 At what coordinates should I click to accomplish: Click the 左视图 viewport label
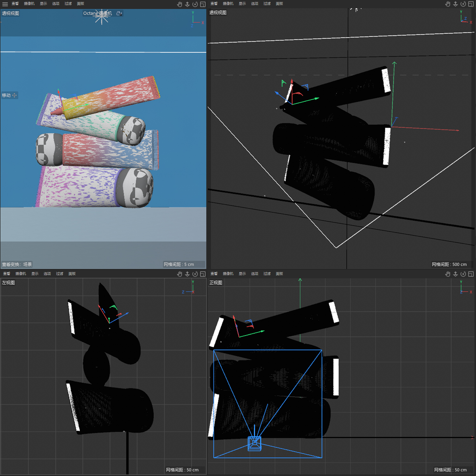click(9, 282)
